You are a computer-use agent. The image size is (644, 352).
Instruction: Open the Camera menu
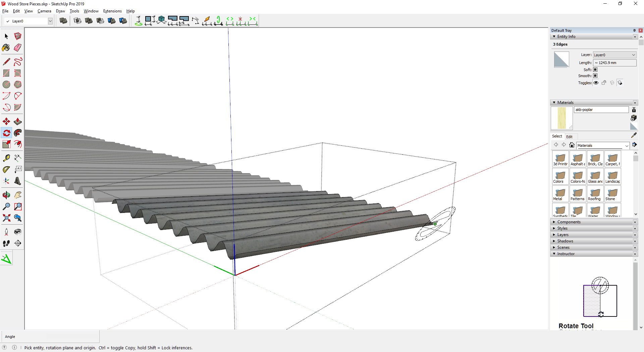click(44, 11)
